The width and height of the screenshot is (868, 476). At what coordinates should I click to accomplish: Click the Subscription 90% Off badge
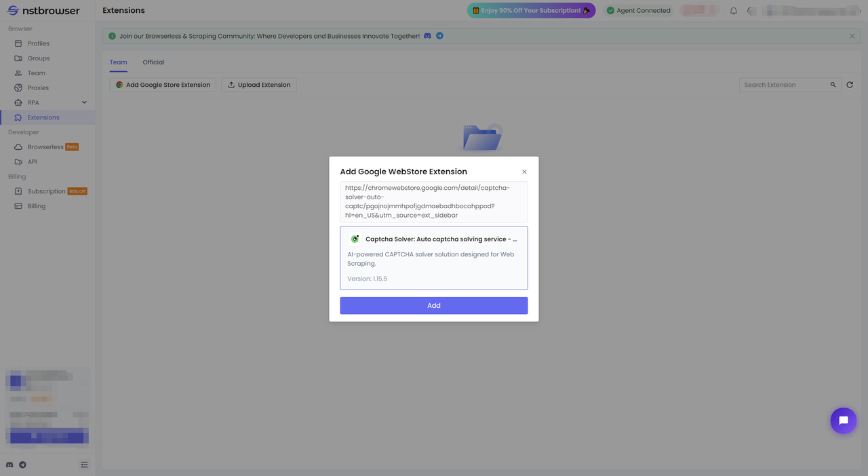77,191
